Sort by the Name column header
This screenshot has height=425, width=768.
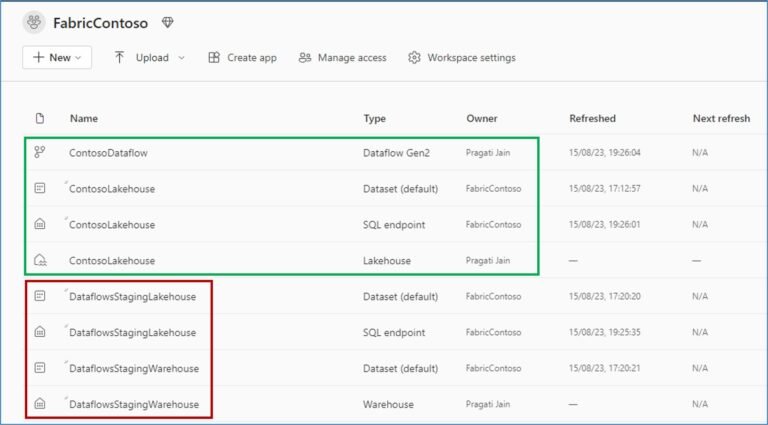pyautogui.click(x=84, y=118)
